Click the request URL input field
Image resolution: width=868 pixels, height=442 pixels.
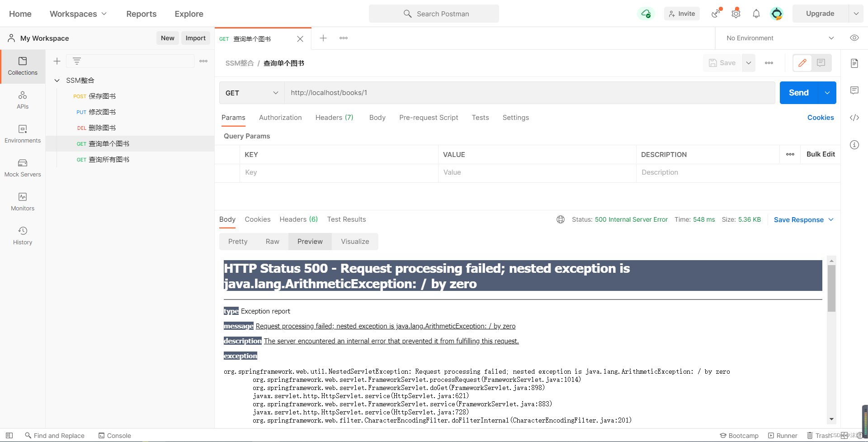point(529,93)
